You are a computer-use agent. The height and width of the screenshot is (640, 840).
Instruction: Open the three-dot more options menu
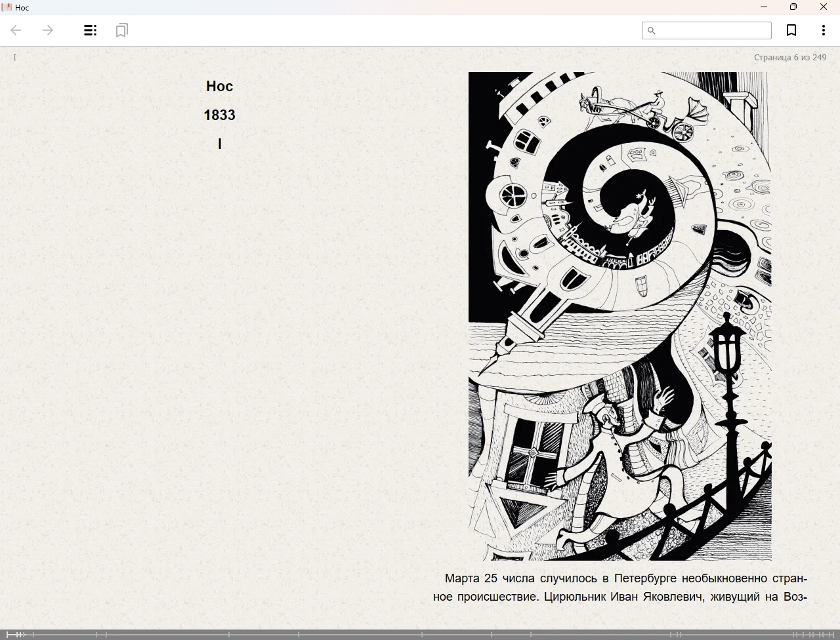(x=823, y=30)
